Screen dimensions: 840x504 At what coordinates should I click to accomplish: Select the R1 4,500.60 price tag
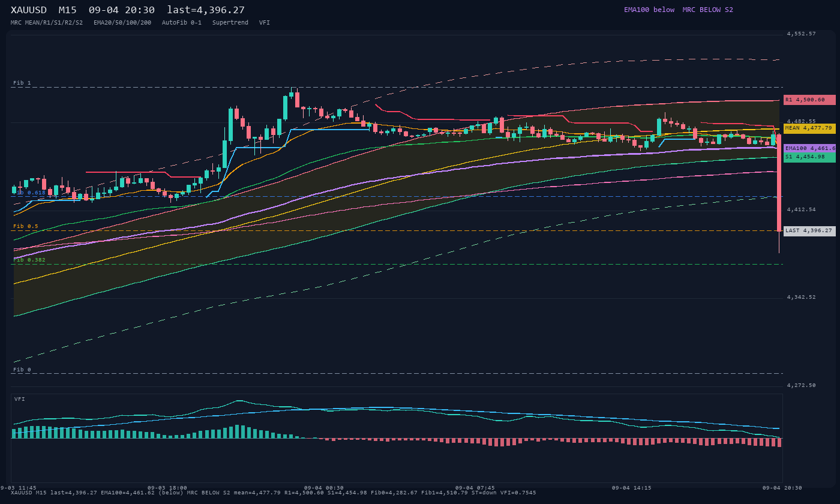[809, 100]
